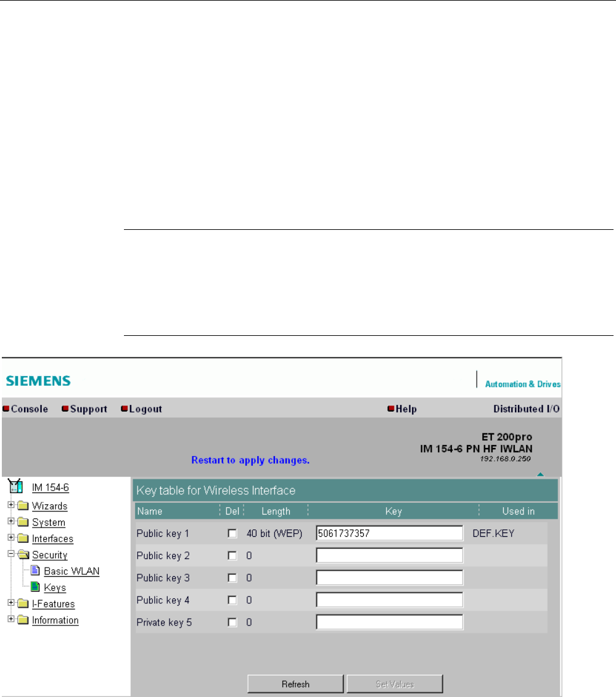
Task: Click the 'Public key 1' row name
Action: 163,534
